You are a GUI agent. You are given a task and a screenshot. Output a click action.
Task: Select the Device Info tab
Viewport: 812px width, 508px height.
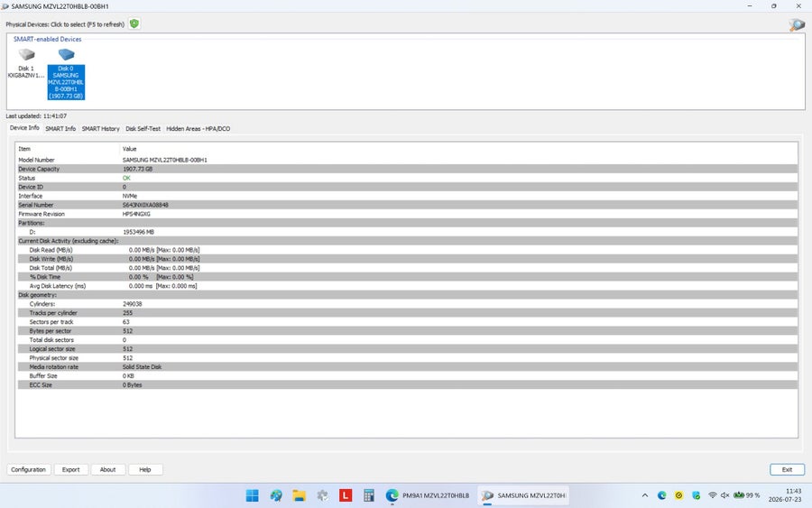24,128
